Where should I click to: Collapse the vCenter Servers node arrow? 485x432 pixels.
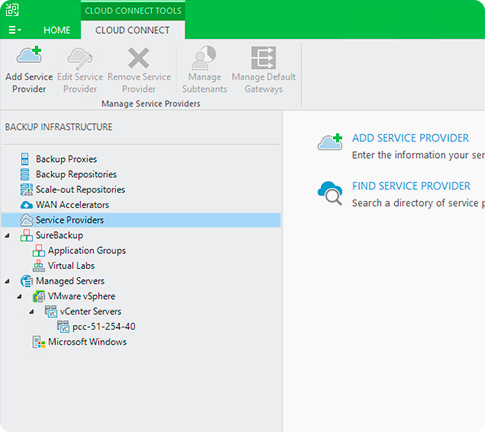pos(31,312)
